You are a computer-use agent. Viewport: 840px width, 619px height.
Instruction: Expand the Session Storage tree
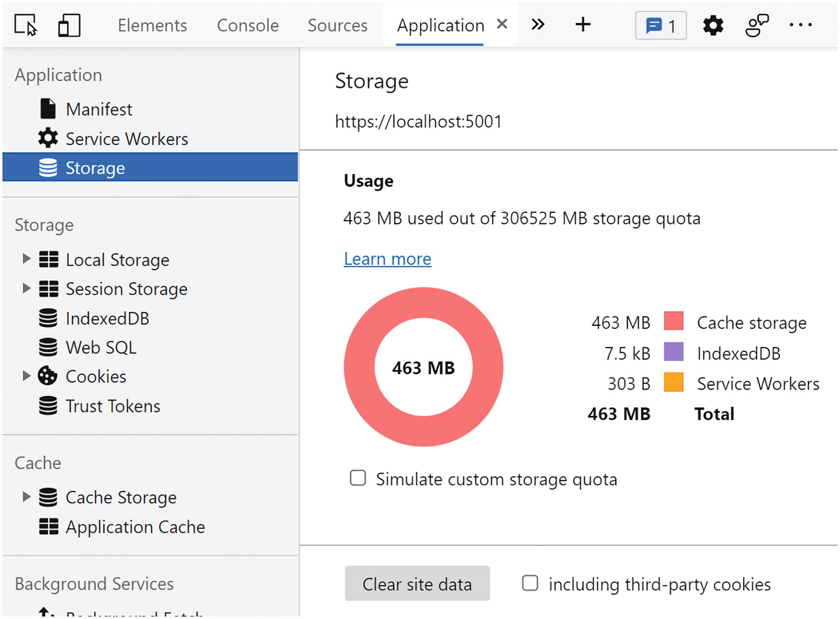[26, 288]
